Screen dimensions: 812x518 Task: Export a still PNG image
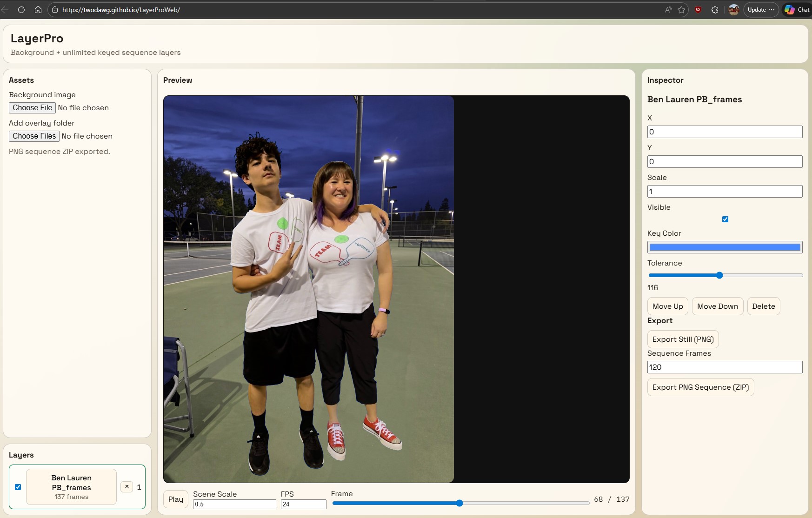[x=682, y=339]
